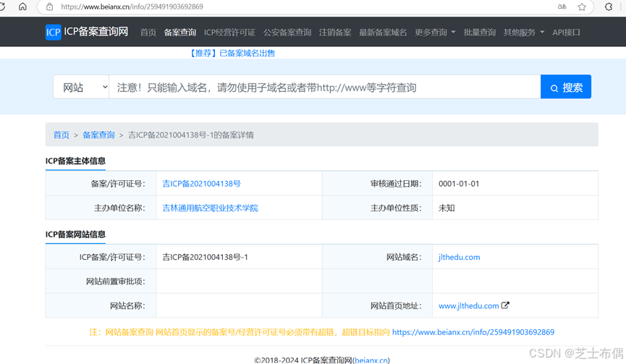
Task: Click the 网站首页地址 label
Action: click(x=396, y=305)
